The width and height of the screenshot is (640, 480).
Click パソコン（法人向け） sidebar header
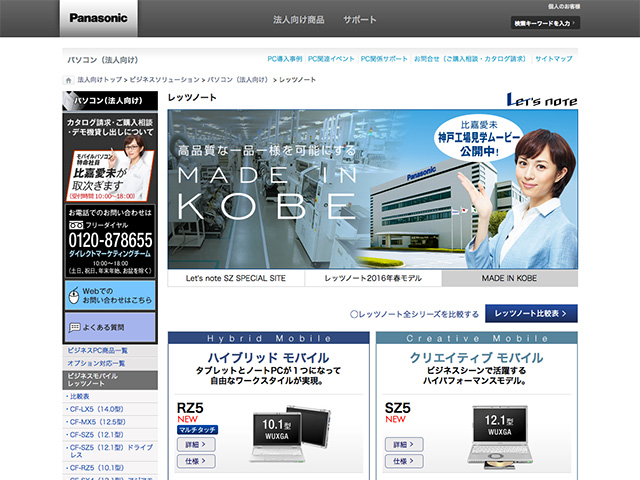[110, 100]
